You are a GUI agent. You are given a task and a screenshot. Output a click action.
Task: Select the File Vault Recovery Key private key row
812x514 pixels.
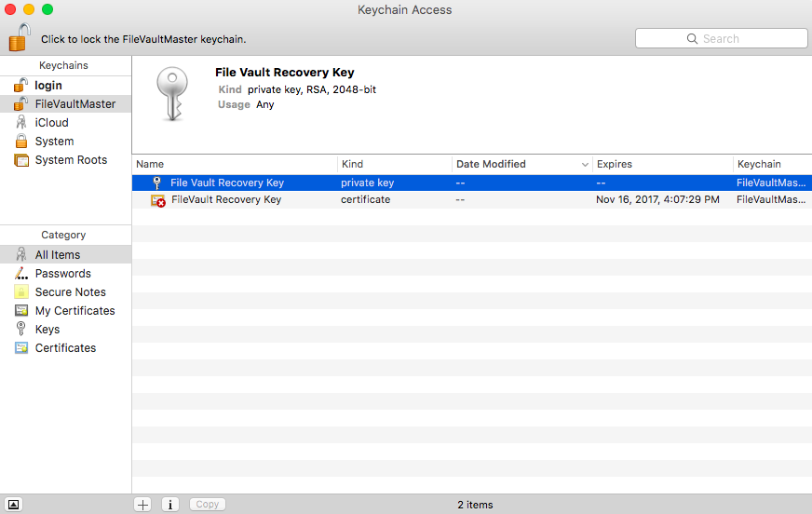[x=472, y=183]
